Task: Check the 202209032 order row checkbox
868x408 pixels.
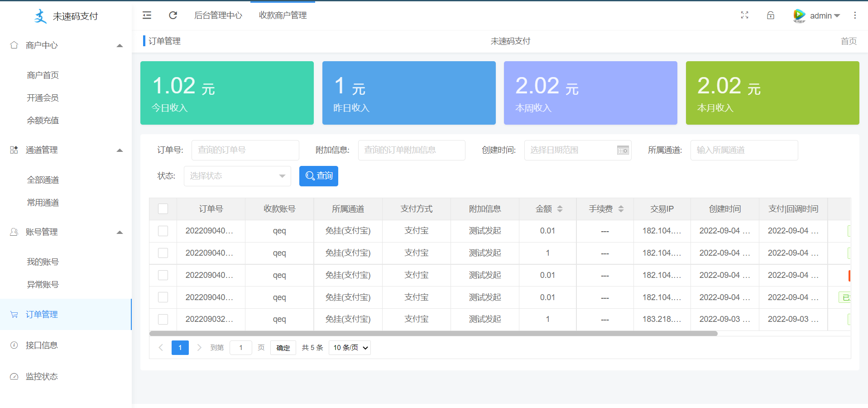Action: tap(163, 319)
